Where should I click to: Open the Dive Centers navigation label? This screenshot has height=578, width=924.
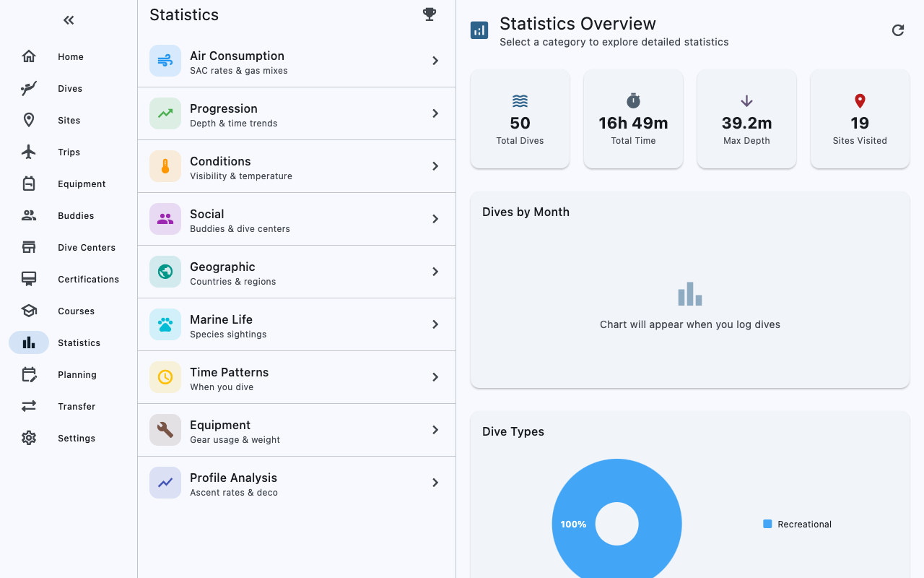click(87, 248)
